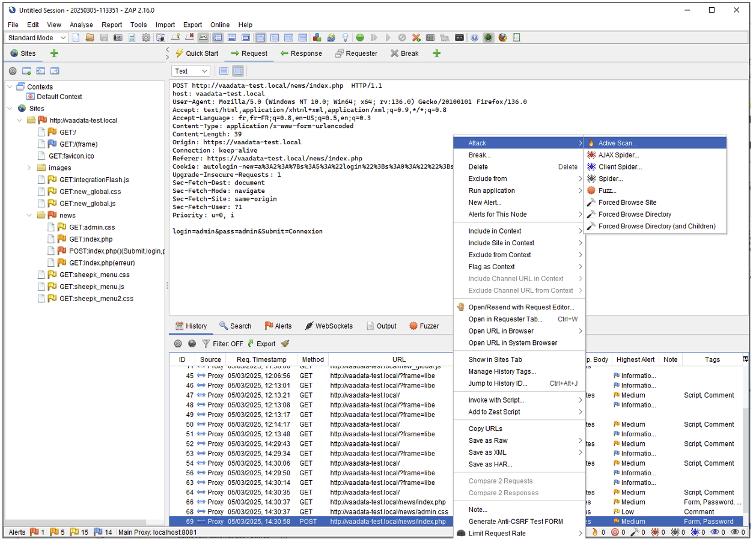This screenshot has height=542, width=756.
Task: Click the Active Scan flame icon in status bar
Action: point(595,532)
